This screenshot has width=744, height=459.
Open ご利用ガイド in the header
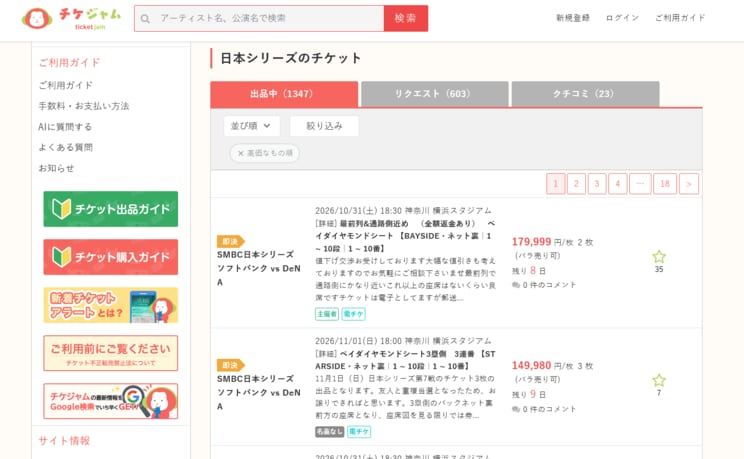coord(680,18)
